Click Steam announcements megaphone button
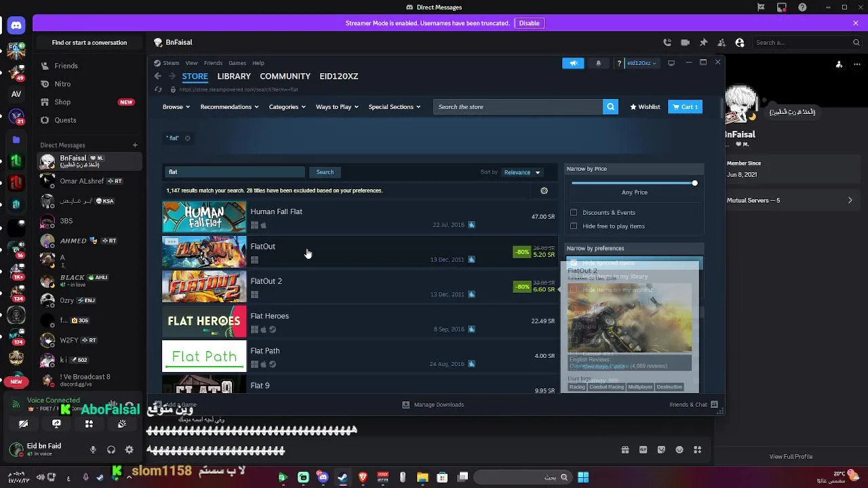The height and width of the screenshot is (488, 868). point(573,63)
